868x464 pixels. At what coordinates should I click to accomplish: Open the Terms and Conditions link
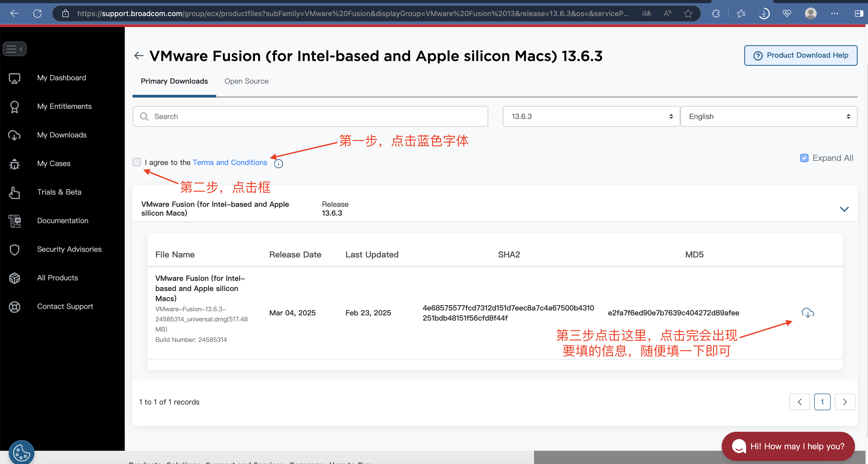(230, 162)
